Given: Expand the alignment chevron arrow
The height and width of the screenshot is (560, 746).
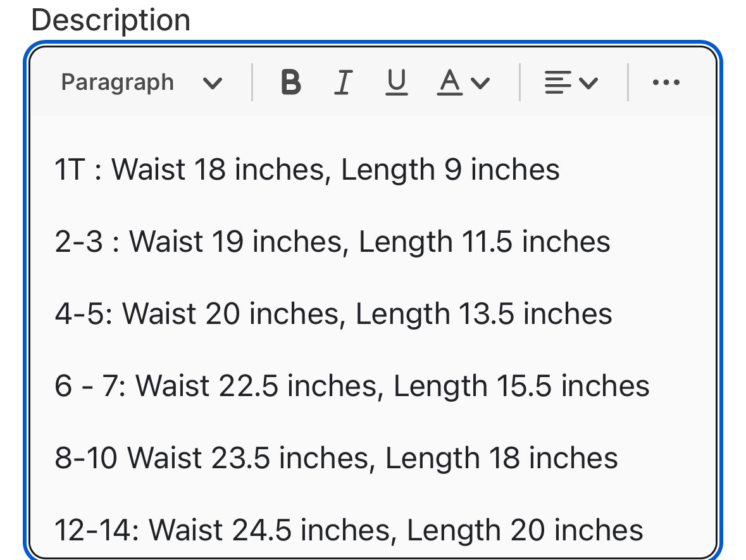Looking at the screenshot, I should point(588,83).
